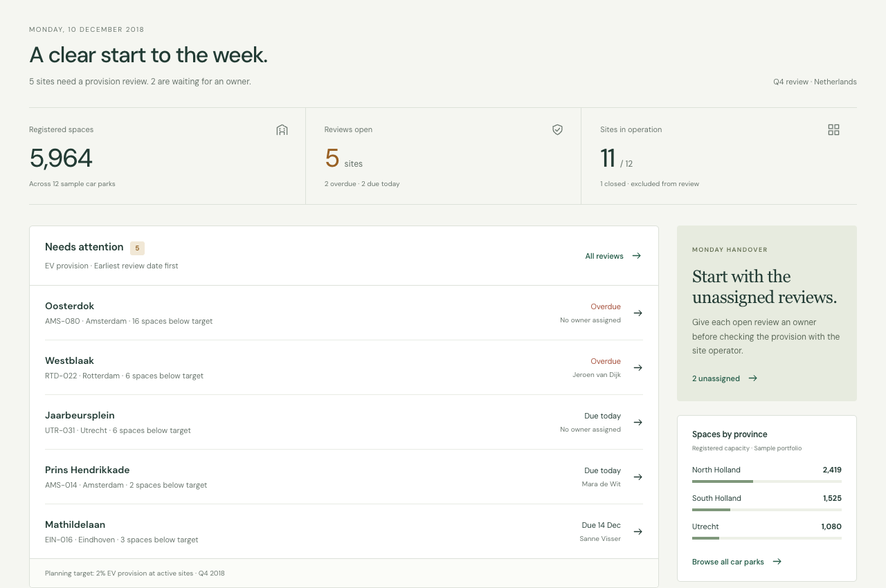
Task: Click the 2 overdue · 2 due today text
Action: click(362, 184)
